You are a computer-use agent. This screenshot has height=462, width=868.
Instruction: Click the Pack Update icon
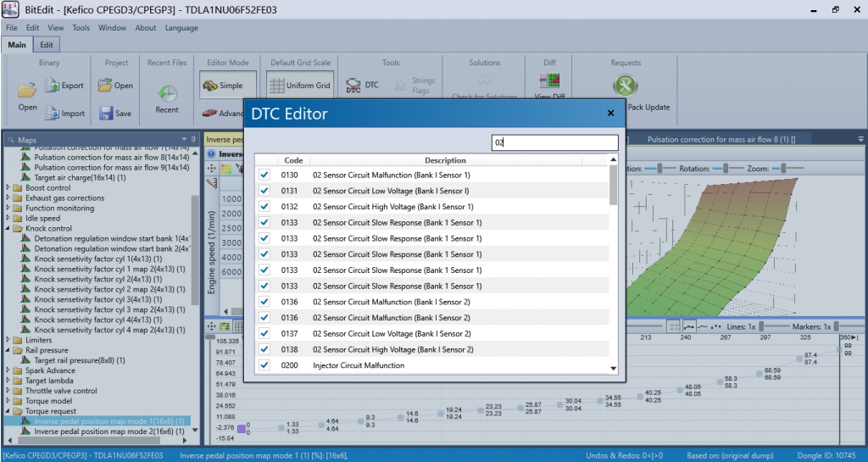(625, 87)
